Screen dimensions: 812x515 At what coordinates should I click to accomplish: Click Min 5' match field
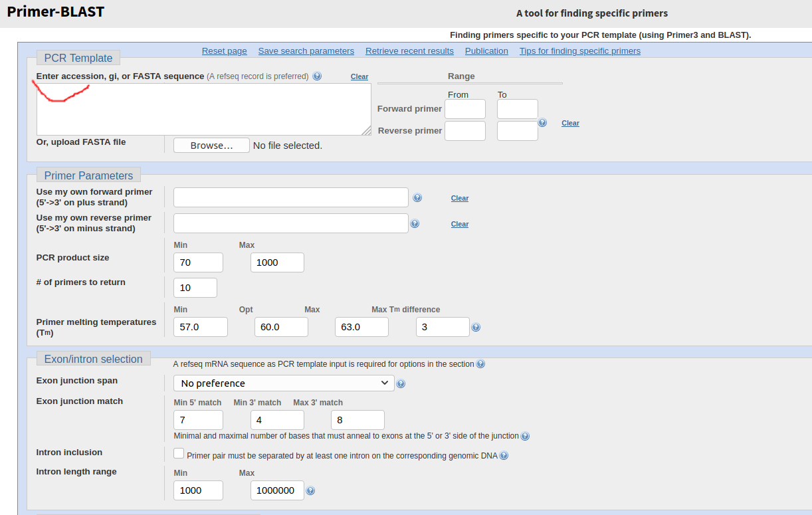198,420
